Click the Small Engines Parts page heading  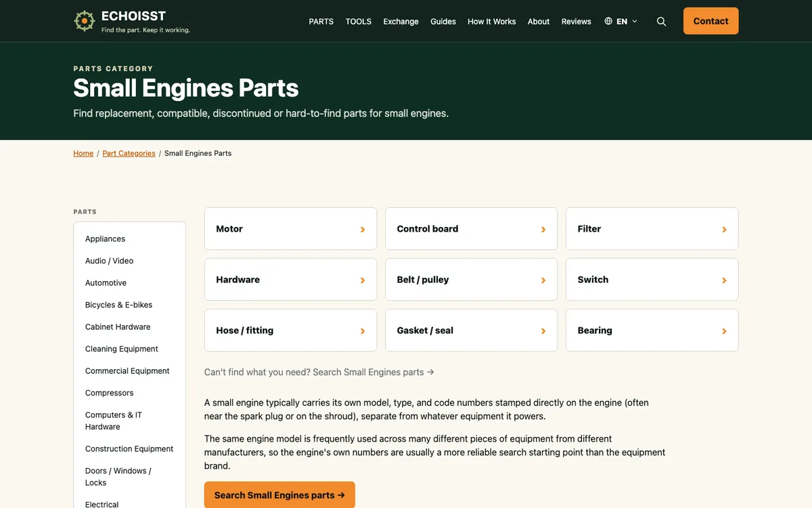(185, 88)
